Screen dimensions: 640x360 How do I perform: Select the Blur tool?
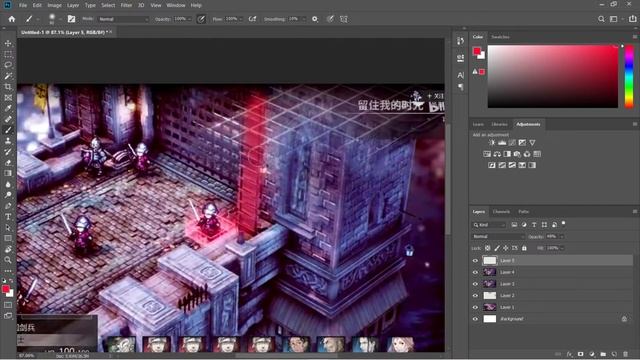[x=8, y=184]
